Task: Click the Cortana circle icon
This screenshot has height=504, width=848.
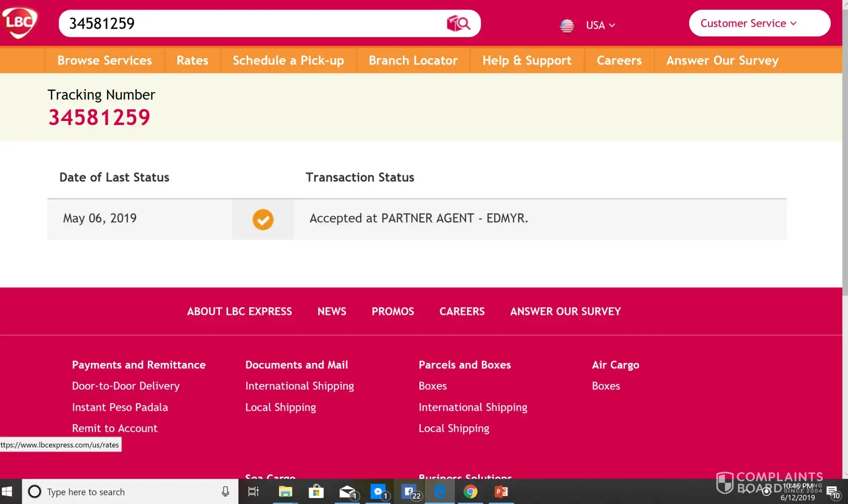Action: [34, 491]
